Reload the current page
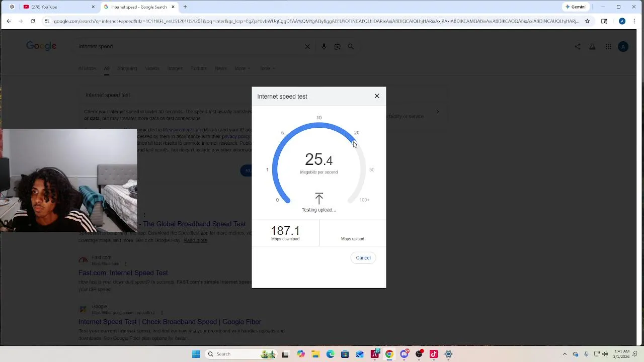The width and height of the screenshot is (644, 362). pos(33,21)
